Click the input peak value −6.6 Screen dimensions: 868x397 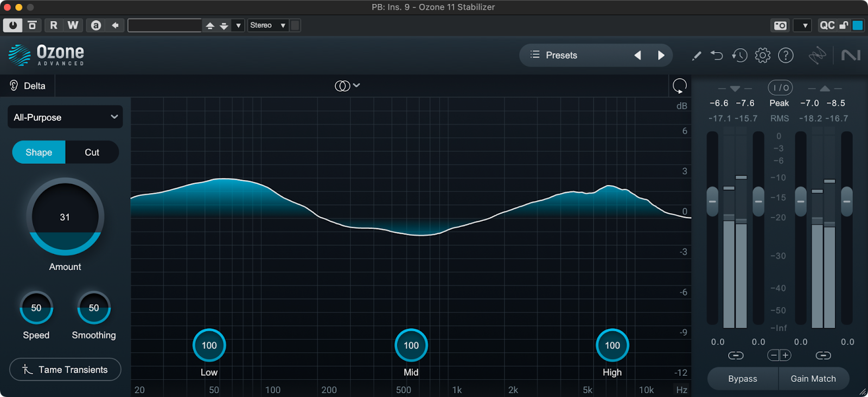(719, 103)
